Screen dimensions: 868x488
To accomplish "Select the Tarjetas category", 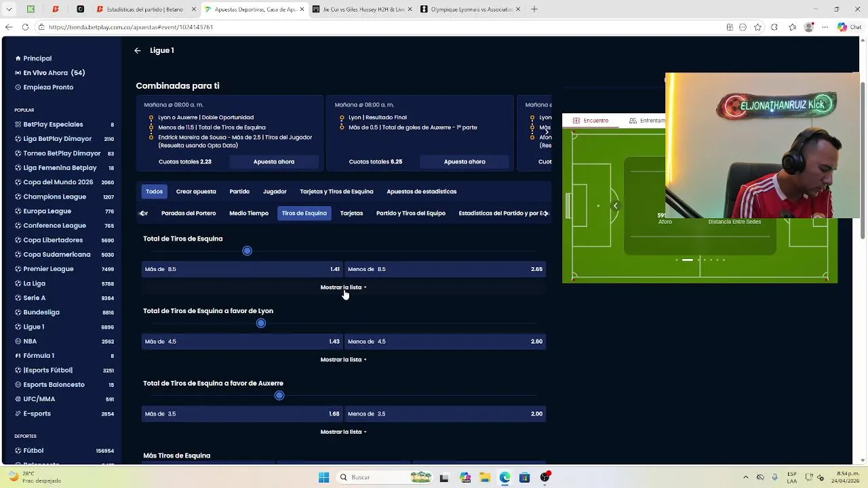I will click(x=351, y=213).
